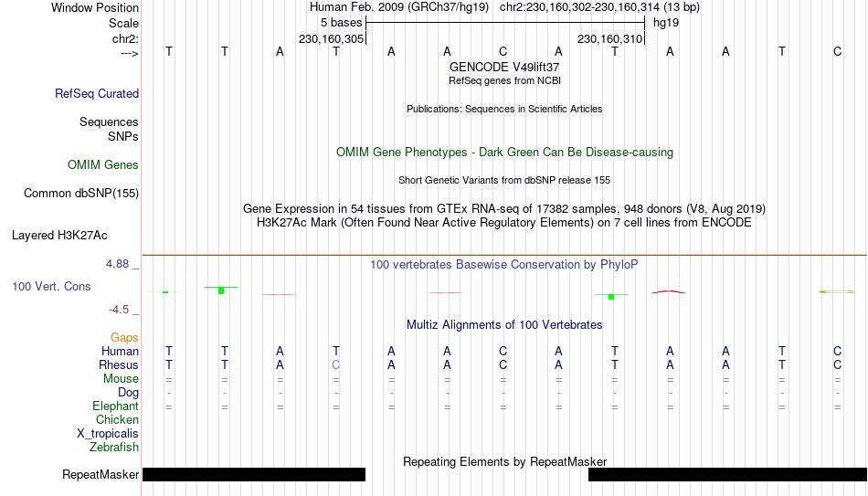Click the Sequences track label
The image size is (868, 496).
tap(109, 121)
